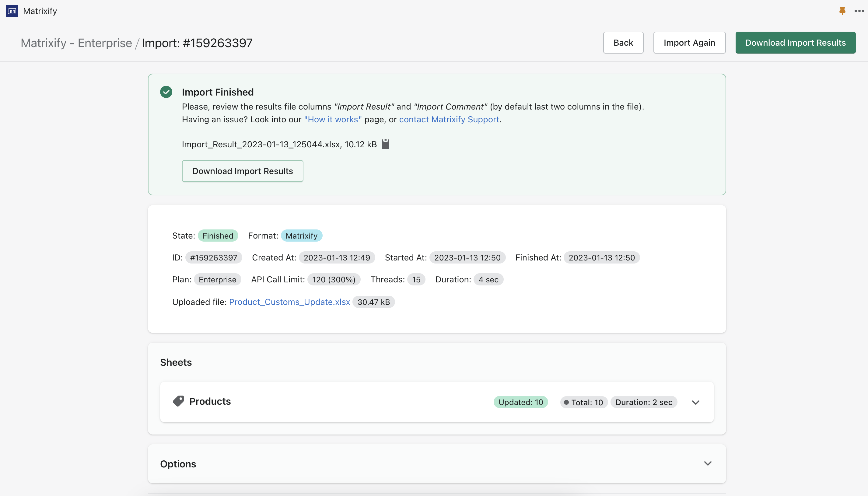
Task: Download the Product_Customs_Update.xlsx uploaded file
Action: tap(289, 302)
